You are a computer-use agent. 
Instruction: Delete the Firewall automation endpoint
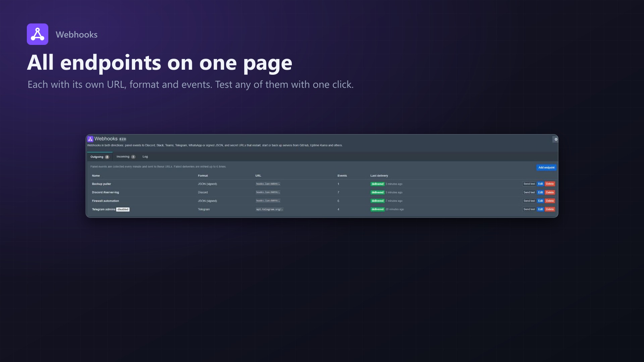550,201
